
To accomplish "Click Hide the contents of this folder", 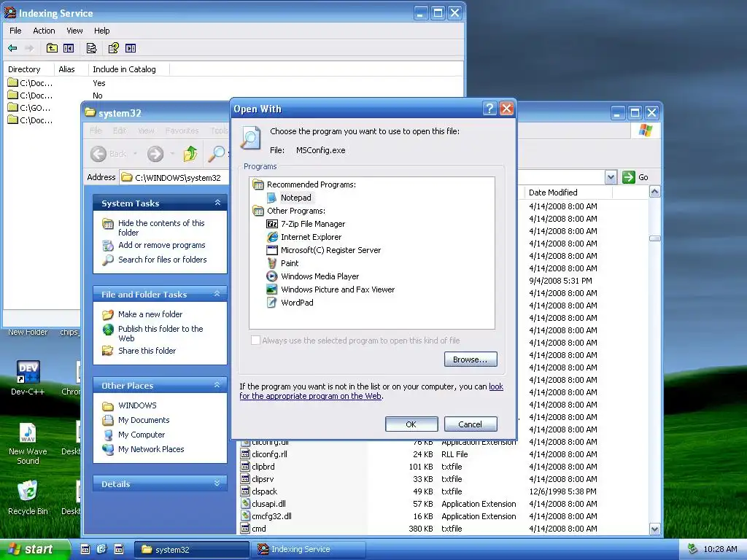I will pyautogui.click(x=161, y=227).
